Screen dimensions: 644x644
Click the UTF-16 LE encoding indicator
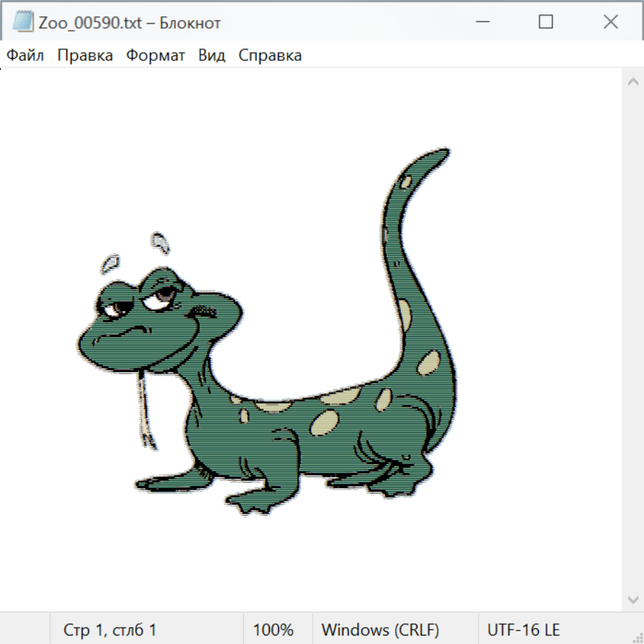click(523, 630)
